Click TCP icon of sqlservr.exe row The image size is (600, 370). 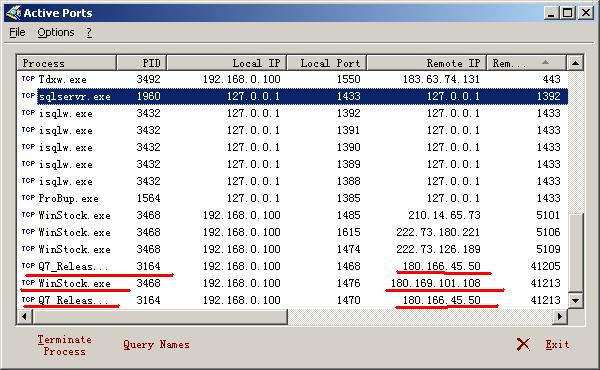tap(28, 95)
